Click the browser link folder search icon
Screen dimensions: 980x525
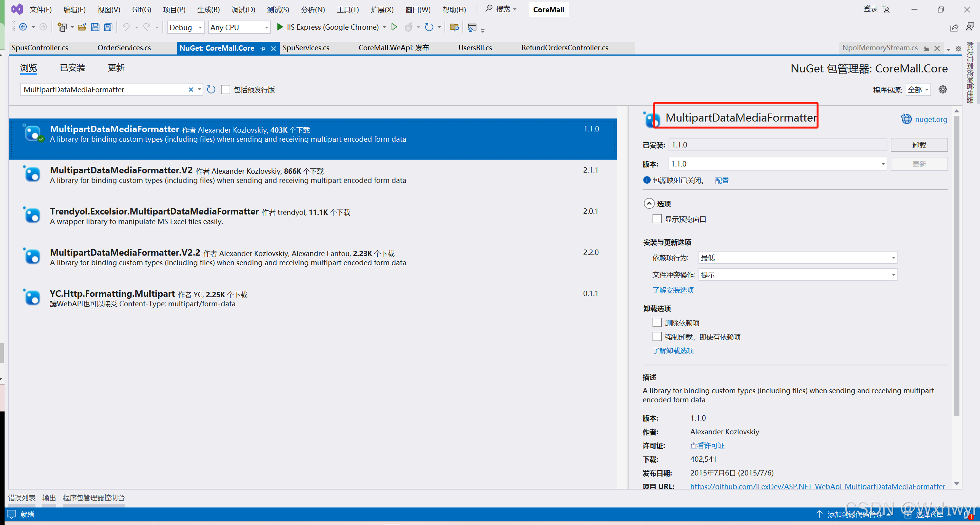[454, 27]
